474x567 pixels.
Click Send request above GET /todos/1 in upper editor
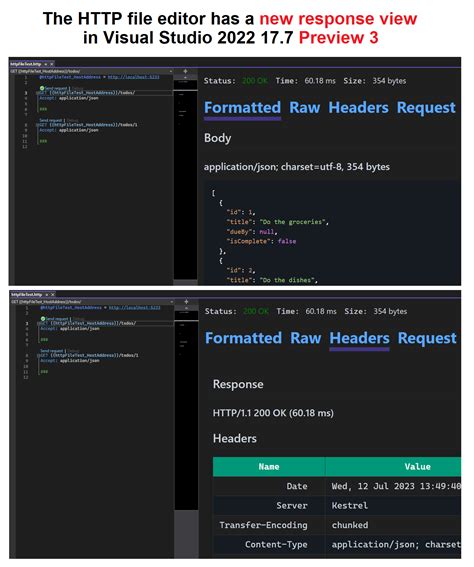pyautogui.click(x=52, y=120)
